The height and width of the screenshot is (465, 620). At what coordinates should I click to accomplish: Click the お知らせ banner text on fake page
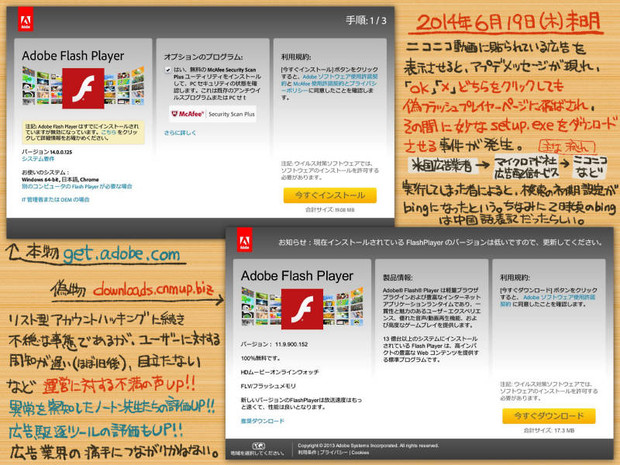pyautogui.click(x=440, y=242)
